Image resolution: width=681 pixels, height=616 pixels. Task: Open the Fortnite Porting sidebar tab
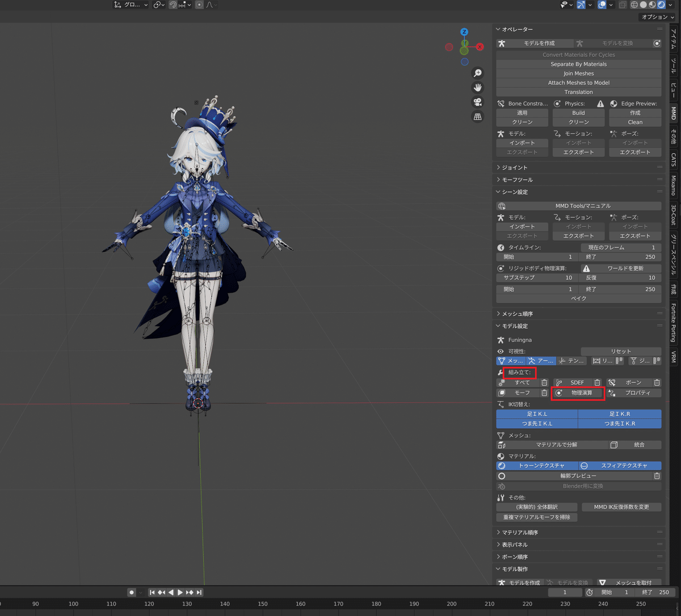674,322
